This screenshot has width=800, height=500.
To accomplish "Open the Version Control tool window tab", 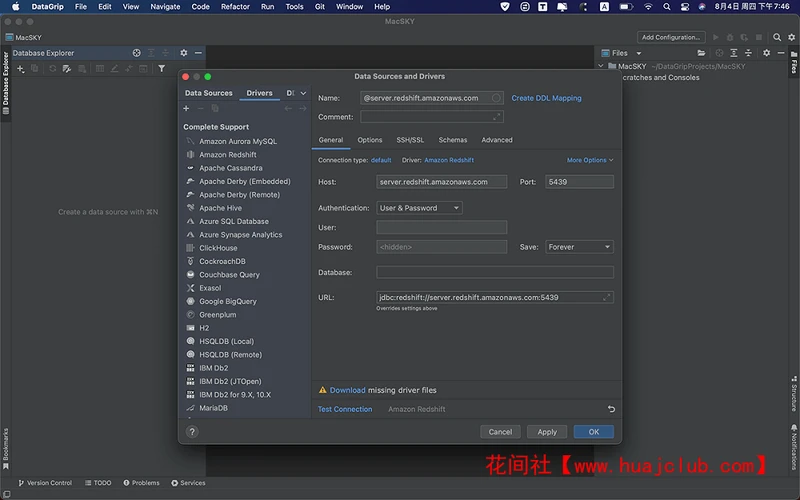I will [45, 483].
